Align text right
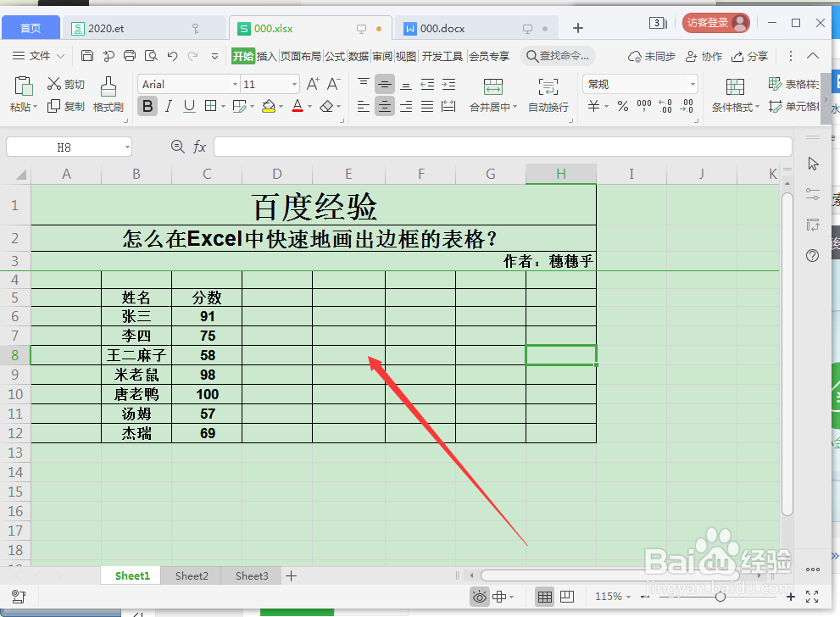 (x=406, y=107)
